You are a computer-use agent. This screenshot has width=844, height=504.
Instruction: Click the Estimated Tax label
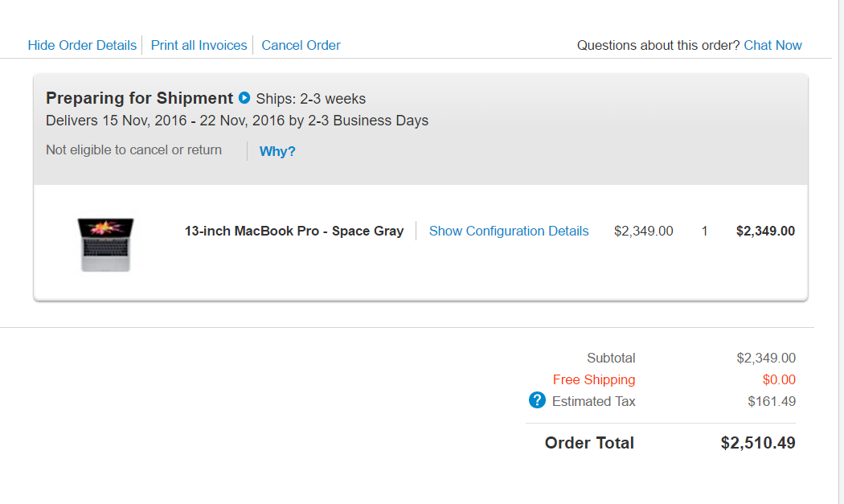594,401
